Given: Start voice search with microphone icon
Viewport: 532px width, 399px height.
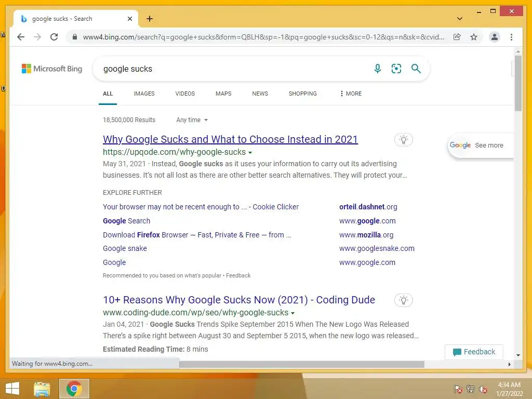Looking at the screenshot, I should pyautogui.click(x=377, y=69).
